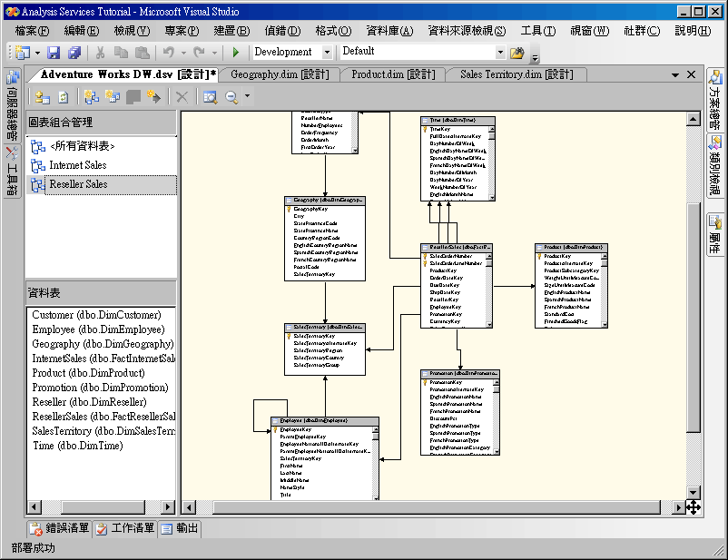Image resolution: width=728 pixels, height=560 pixels.
Task: Select Time (dbo.DimTime) in tables list
Action: click(78, 446)
